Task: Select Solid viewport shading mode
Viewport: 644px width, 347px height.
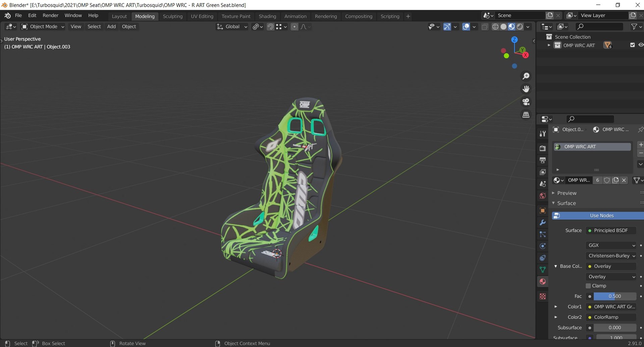Action: 503,27
